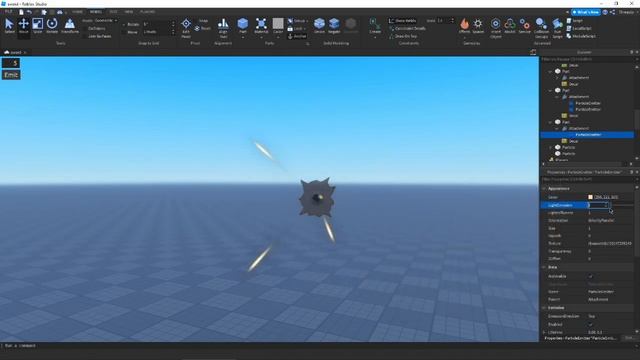Screen dimensions: 640x360
Task: Switch to the PLUGINS ribbon tab
Action: click(x=147, y=12)
